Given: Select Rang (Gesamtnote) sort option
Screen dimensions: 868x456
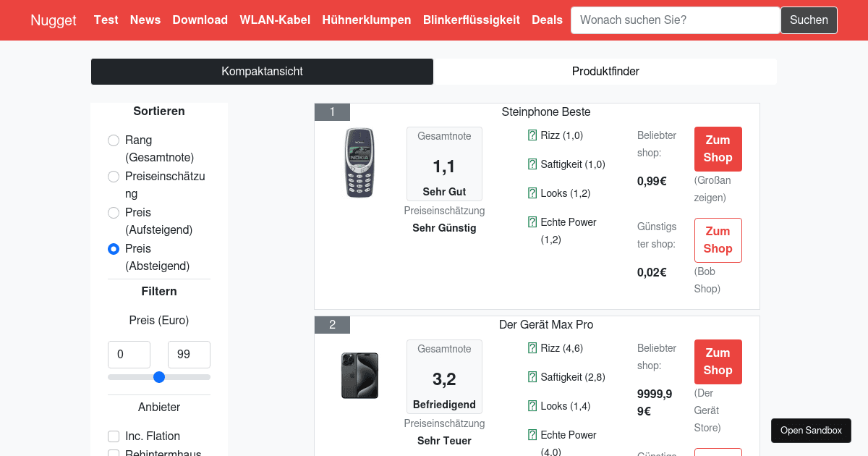Looking at the screenshot, I should (x=114, y=140).
